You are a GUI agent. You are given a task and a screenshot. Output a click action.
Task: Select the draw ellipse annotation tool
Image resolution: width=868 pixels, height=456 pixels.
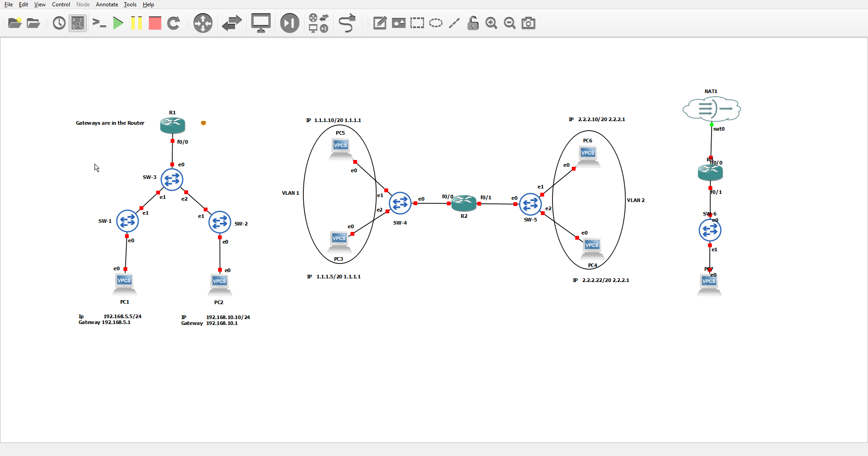click(x=435, y=23)
